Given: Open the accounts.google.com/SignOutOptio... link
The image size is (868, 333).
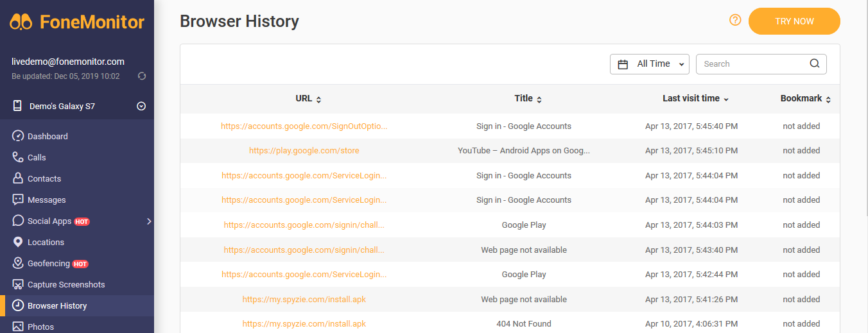Looking at the screenshot, I should [304, 126].
